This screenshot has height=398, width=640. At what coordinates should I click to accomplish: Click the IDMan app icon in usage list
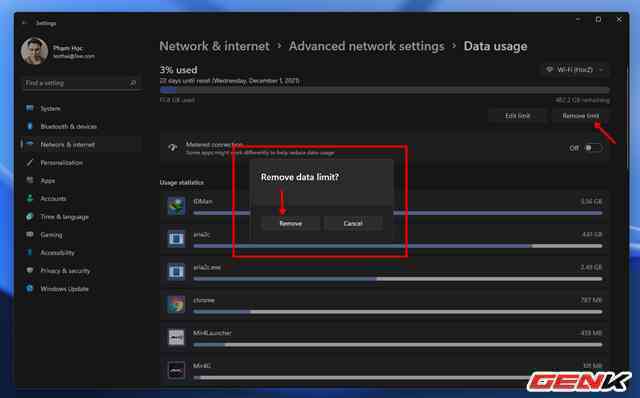coord(176,206)
